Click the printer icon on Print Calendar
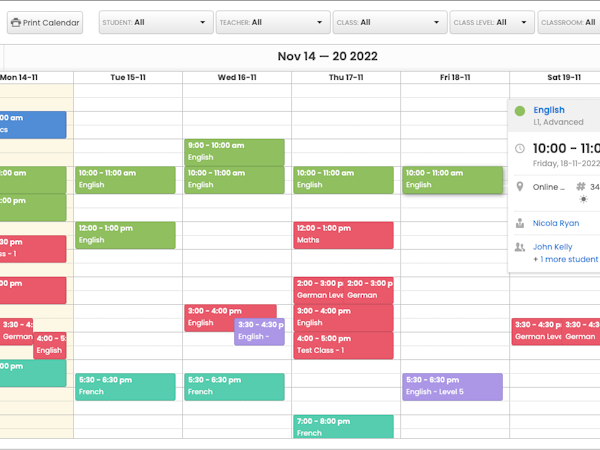This screenshot has height=450, width=600. point(16,22)
